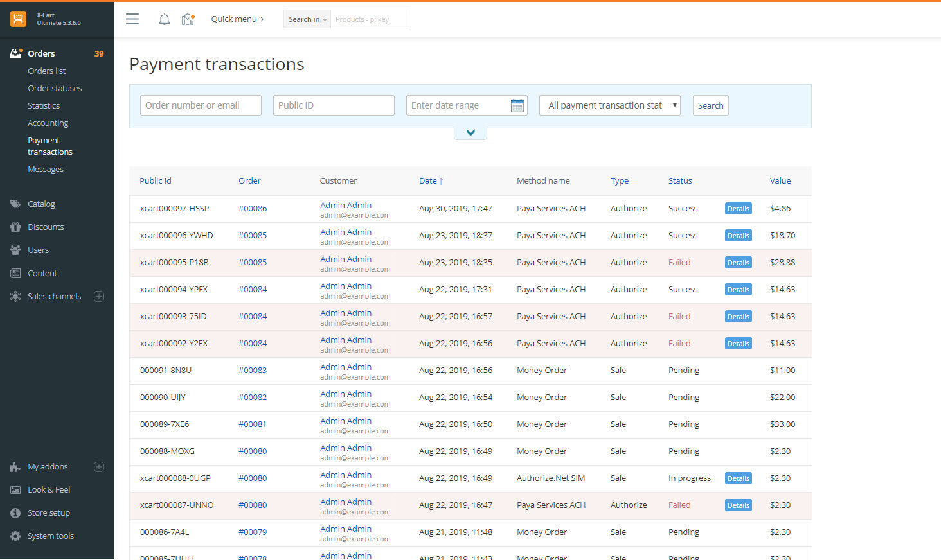Open the payment transaction status dropdown

coord(610,105)
